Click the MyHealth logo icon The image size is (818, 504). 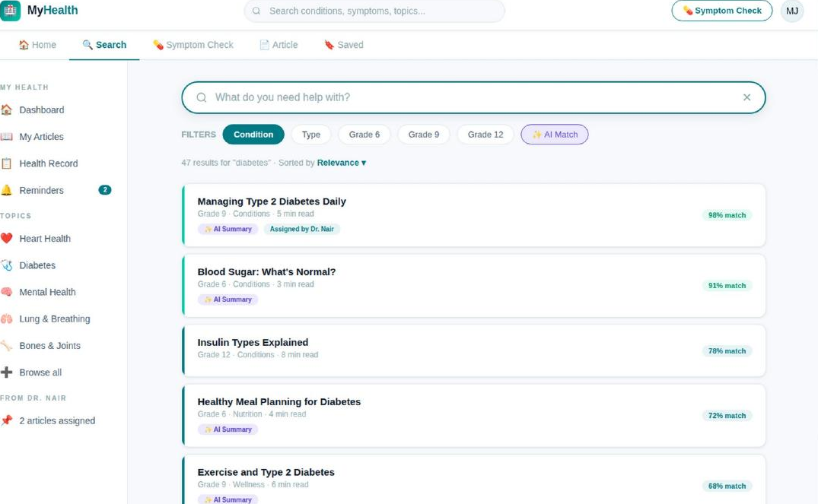click(10, 11)
